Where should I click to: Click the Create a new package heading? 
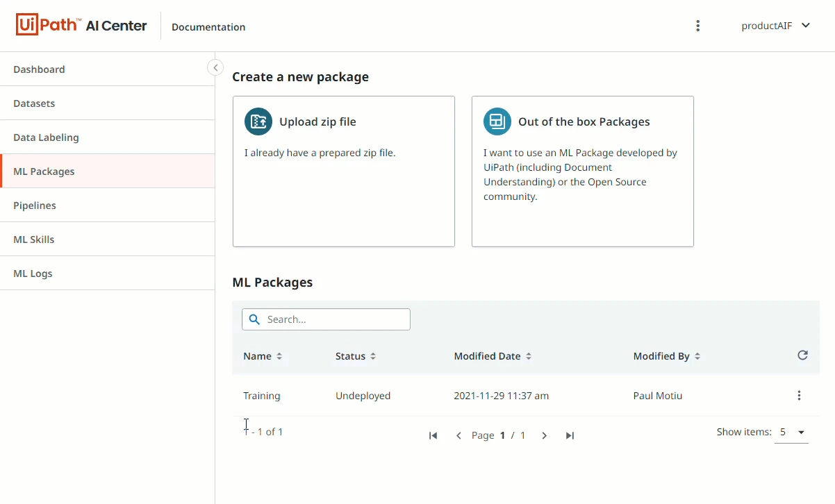pos(300,77)
